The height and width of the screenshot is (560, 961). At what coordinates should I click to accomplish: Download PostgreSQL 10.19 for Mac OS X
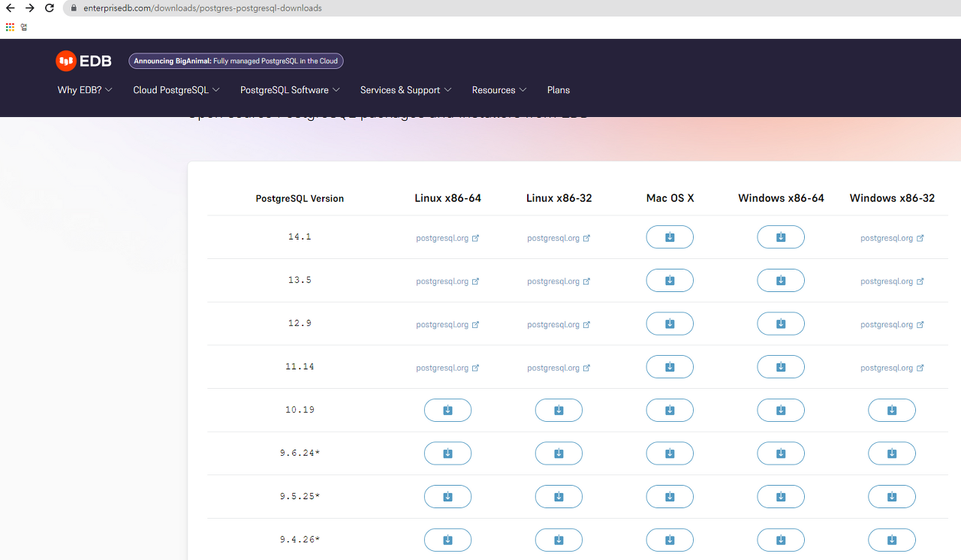tap(670, 411)
